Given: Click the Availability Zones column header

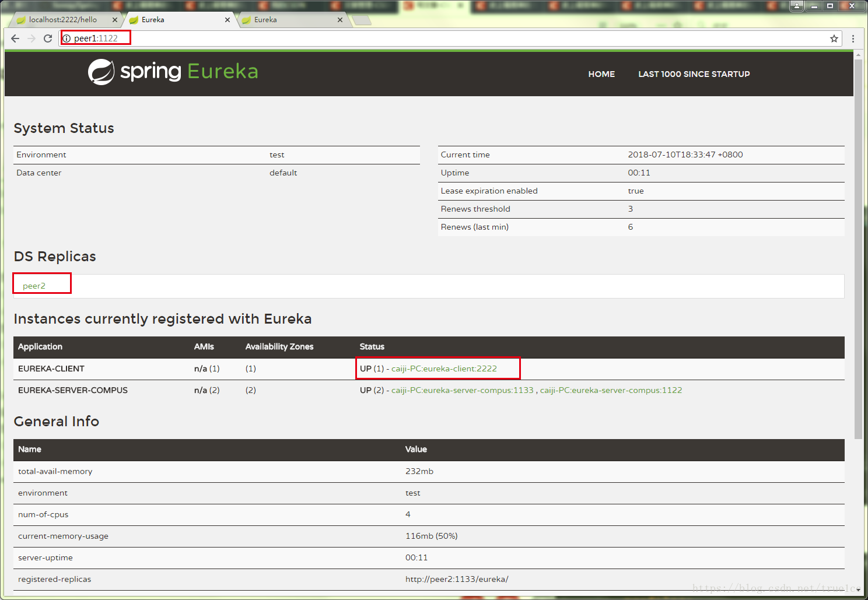Looking at the screenshot, I should [279, 346].
